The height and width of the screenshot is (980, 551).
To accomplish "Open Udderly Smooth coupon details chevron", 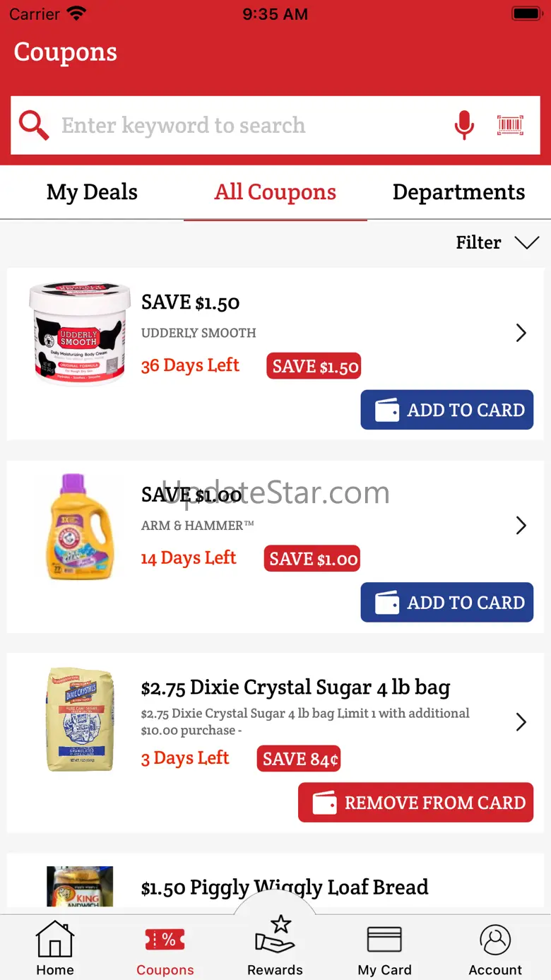I will point(521,333).
